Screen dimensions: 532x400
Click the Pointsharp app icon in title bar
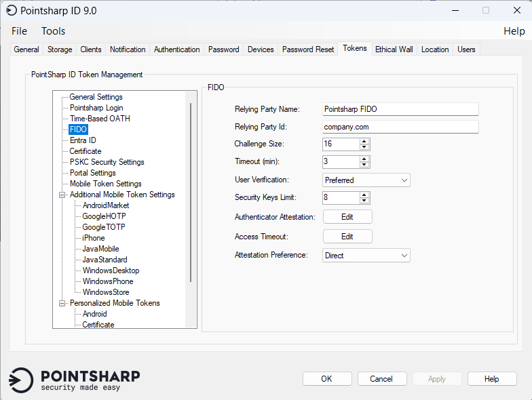tap(11, 11)
